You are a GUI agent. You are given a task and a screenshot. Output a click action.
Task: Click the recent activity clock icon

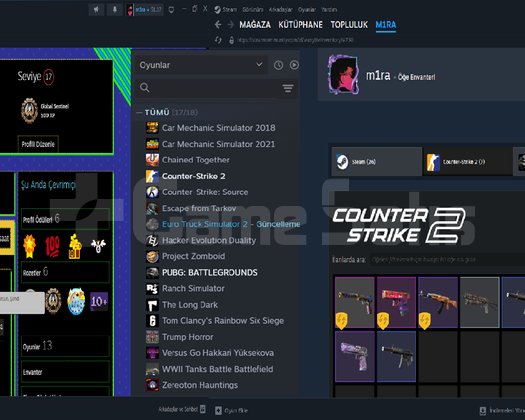pyautogui.click(x=278, y=65)
